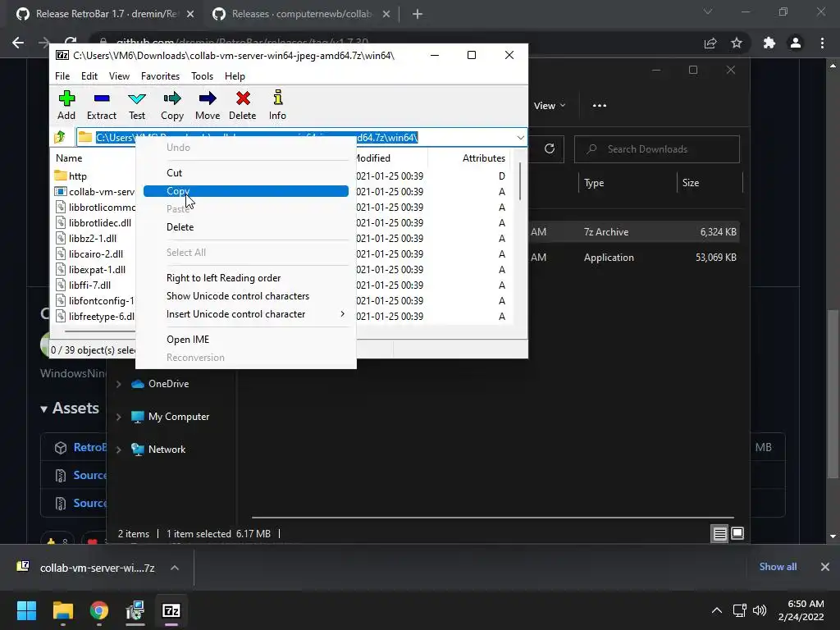Image resolution: width=840 pixels, height=630 pixels.
Task: Click Show all downloads link
Action: tap(778, 567)
